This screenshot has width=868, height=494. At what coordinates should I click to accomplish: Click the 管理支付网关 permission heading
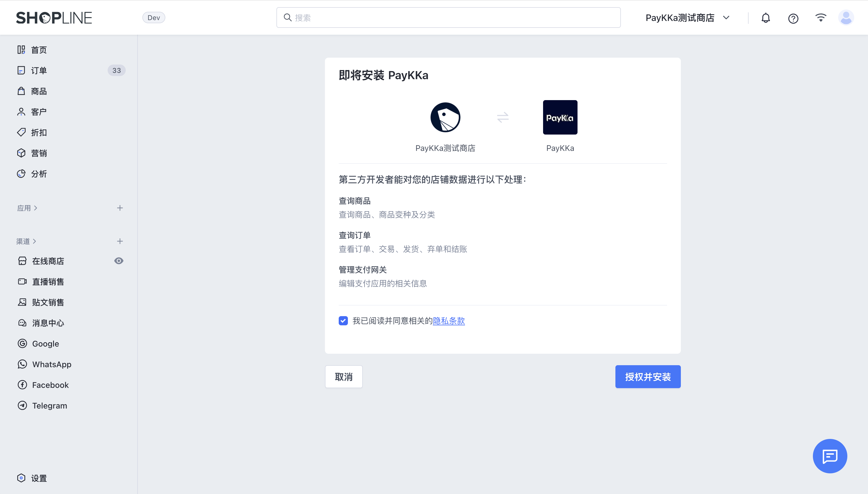click(363, 270)
